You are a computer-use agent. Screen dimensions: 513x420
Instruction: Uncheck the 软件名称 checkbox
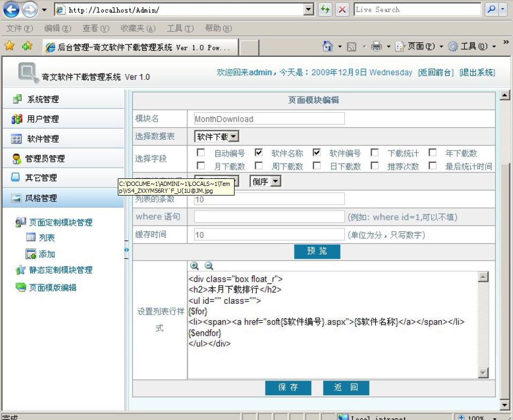[x=259, y=153]
